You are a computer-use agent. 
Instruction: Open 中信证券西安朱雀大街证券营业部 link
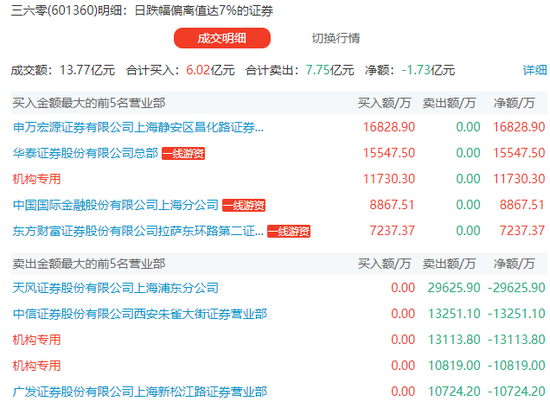point(140,314)
